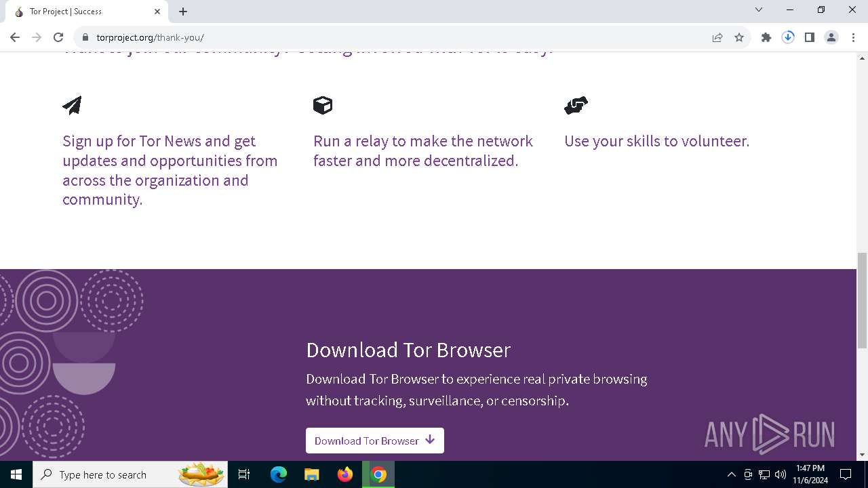
Task: Open the clock showing 1:47 PM
Action: click(810, 474)
